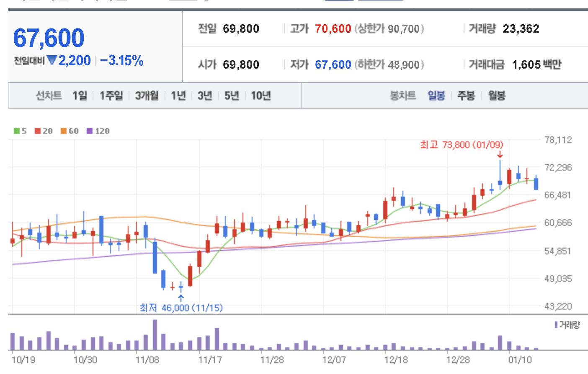This screenshot has width=588, height=374.
Task: Click the 43,220 price axis label
Action: [558, 306]
